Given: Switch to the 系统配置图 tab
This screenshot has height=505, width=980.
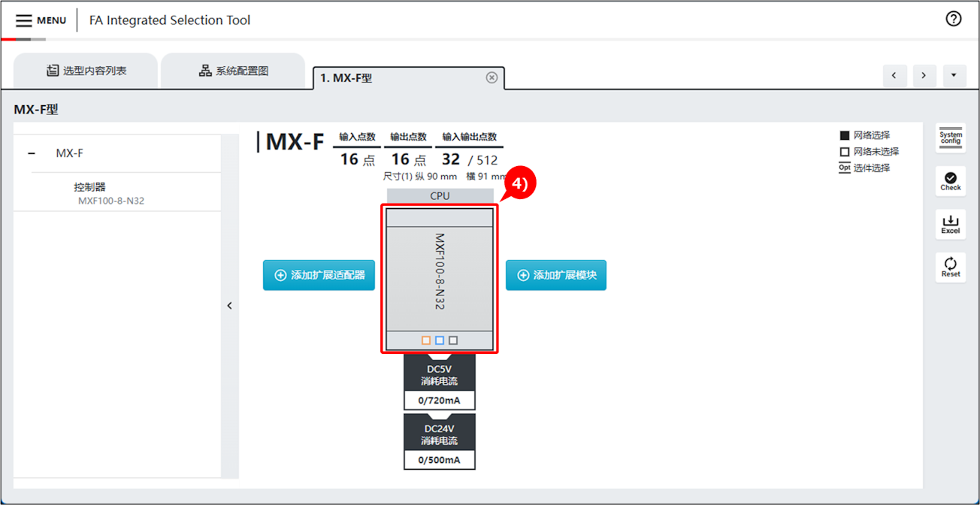Looking at the screenshot, I should [233, 71].
